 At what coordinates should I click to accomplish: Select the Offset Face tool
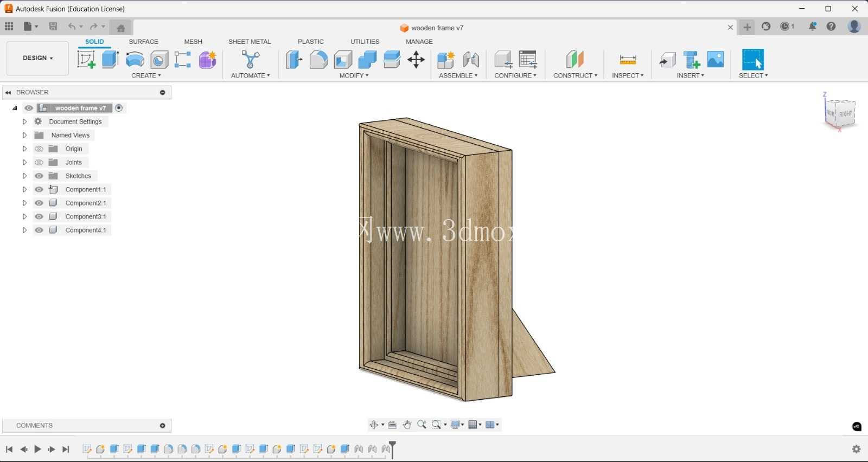pyautogui.click(x=392, y=60)
